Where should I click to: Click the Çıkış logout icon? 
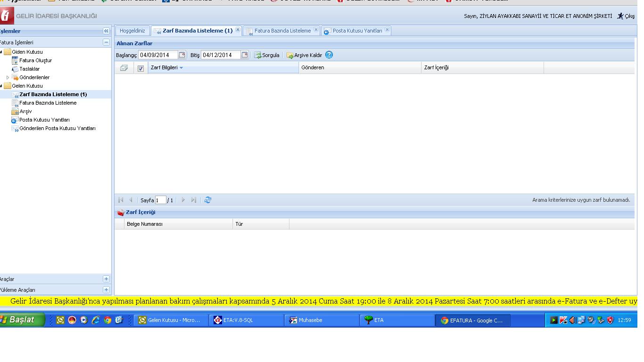click(x=621, y=16)
